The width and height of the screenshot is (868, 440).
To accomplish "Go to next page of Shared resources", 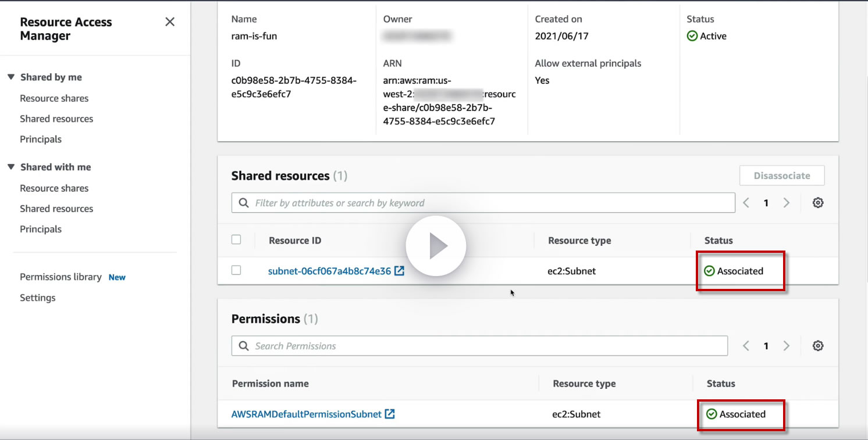I will (787, 203).
